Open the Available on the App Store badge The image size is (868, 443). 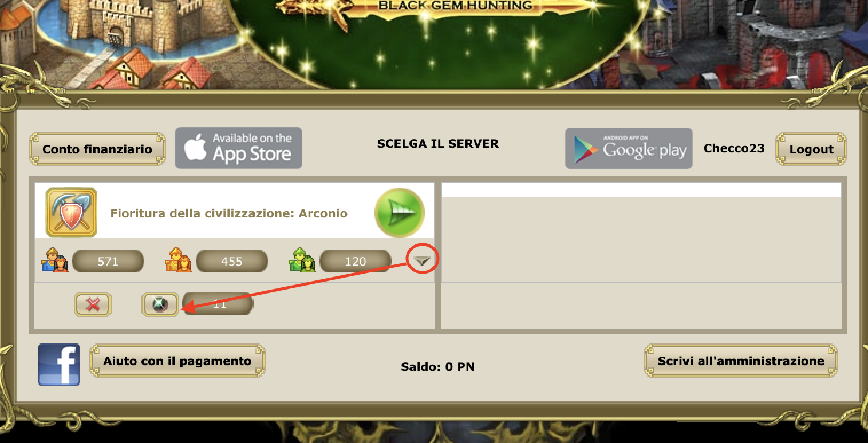[239, 148]
